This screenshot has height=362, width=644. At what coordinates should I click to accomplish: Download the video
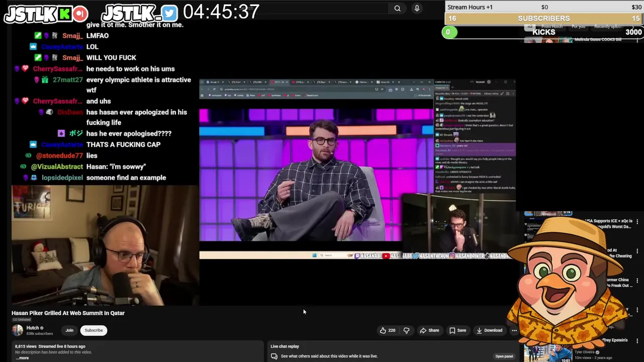tap(489, 330)
